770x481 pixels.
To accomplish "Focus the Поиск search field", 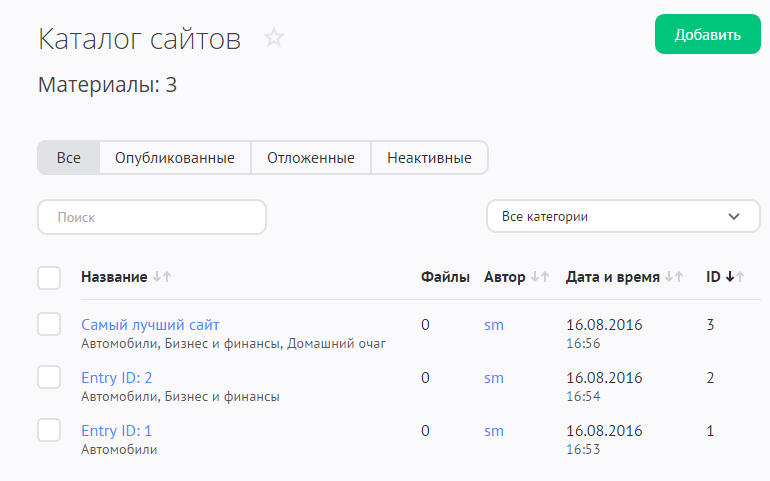I will click(152, 216).
